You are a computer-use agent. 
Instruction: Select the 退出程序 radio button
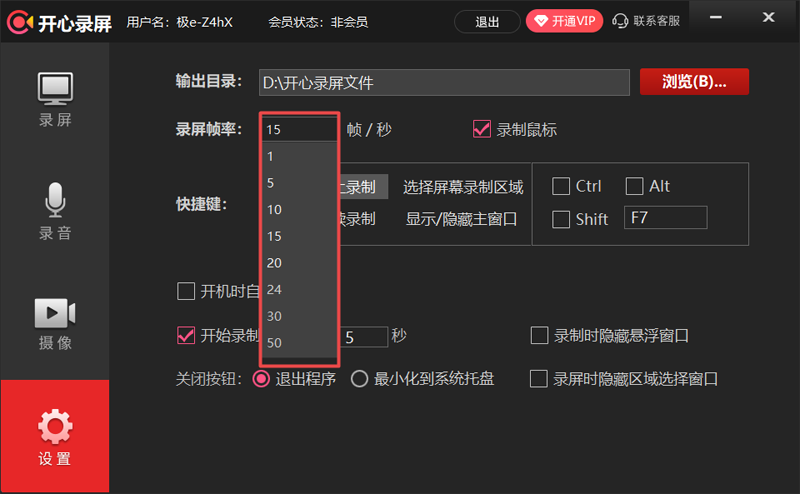pyautogui.click(x=261, y=379)
